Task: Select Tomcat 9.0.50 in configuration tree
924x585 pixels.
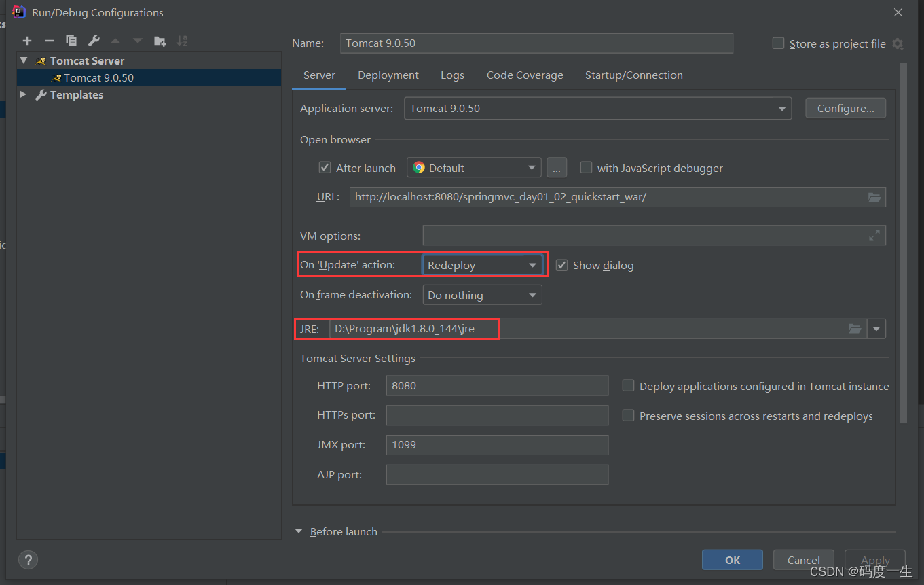Action: click(149, 77)
